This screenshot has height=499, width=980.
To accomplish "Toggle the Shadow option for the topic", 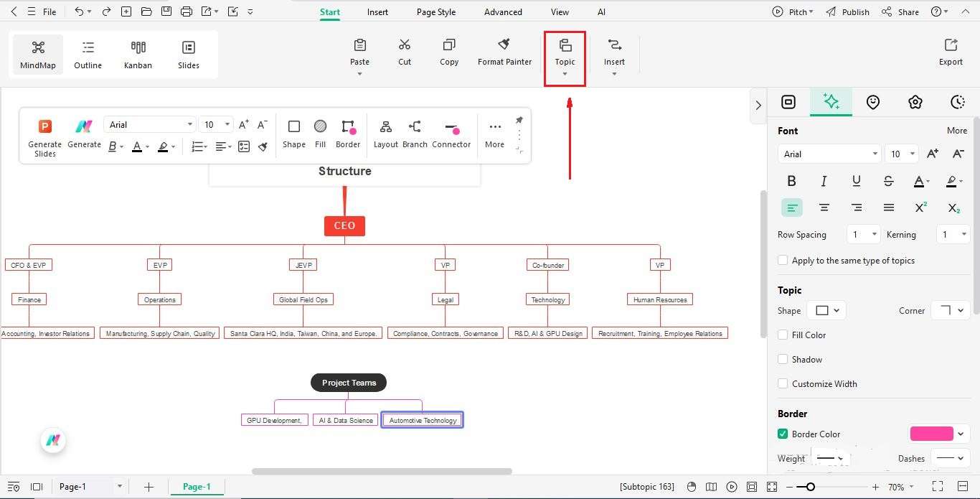I will (x=782, y=359).
